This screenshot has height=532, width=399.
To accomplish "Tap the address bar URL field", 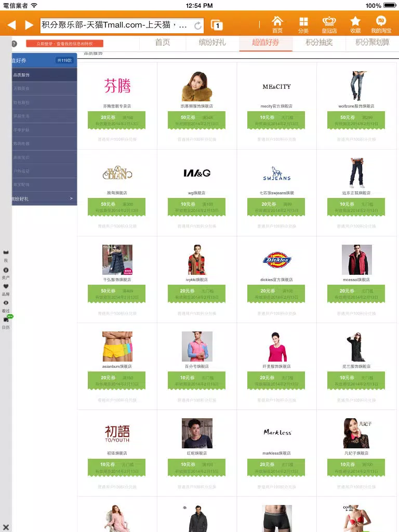I will [122, 25].
